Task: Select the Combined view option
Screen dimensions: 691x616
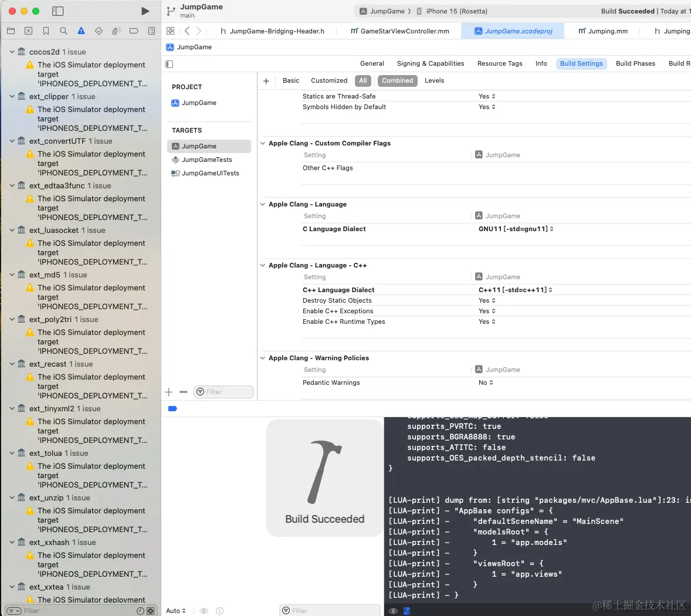Action: click(398, 80)
